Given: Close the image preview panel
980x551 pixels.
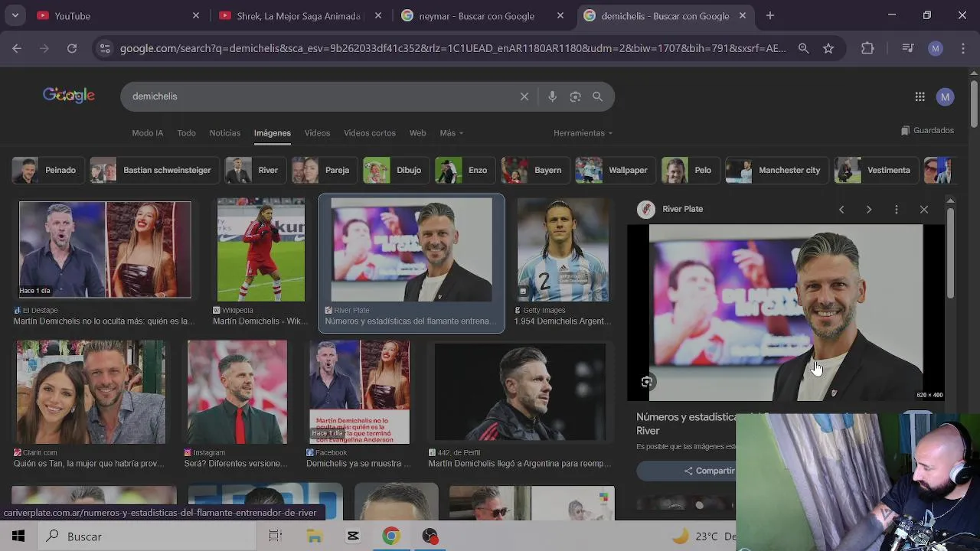Looking at the screenshot, I should coord(924,209).
